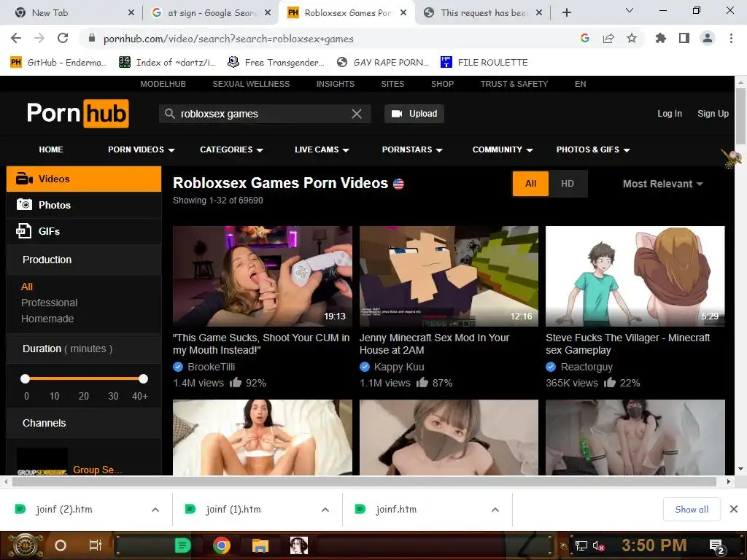Open the Chrome three-dot menu
The width and height of the screenshot is (747, 560).
point(731,39)
